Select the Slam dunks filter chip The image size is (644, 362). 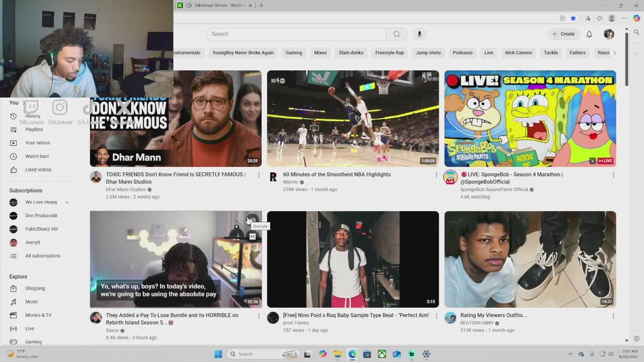pyautogui.click(x=351, y=53)
